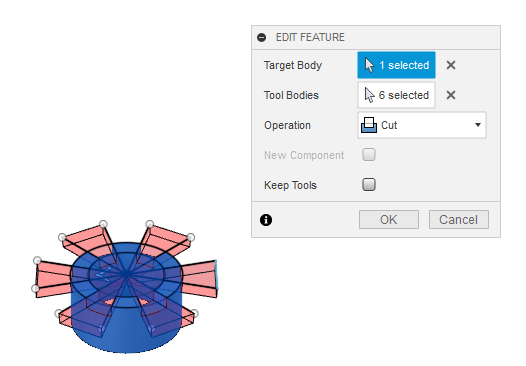Confirm the feature with OK
The image size is (526, 366).
tap(389, 220)
